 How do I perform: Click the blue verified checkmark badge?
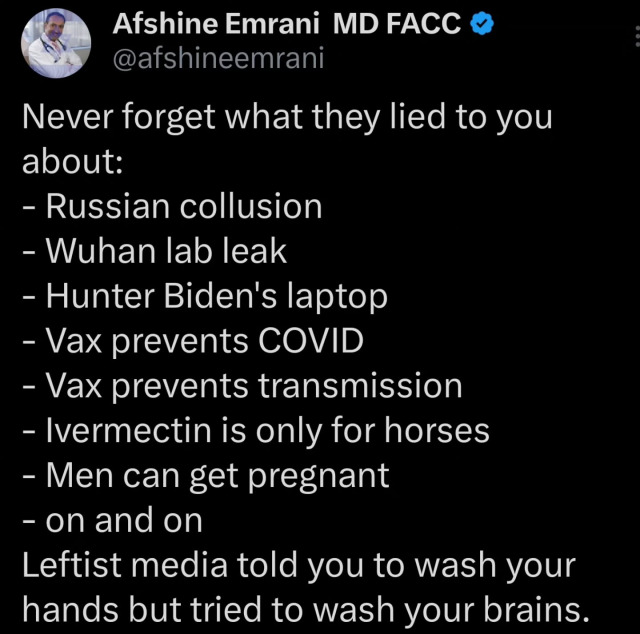click(x=482, y=24)
